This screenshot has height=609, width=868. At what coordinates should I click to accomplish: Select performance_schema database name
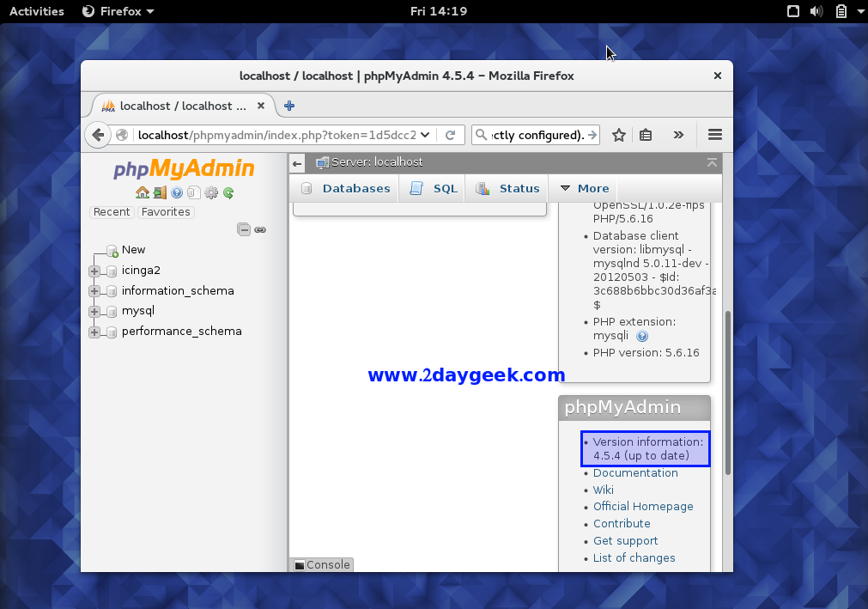point(181,331)
